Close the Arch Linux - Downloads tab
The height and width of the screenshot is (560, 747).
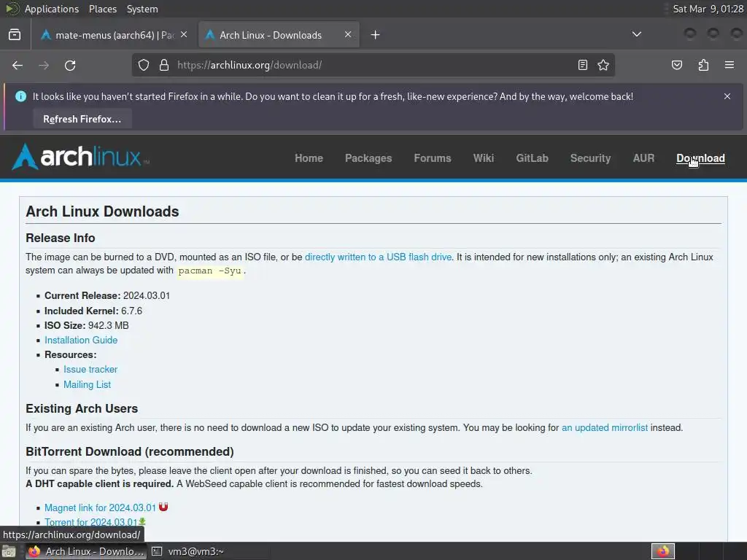point(348,35)
